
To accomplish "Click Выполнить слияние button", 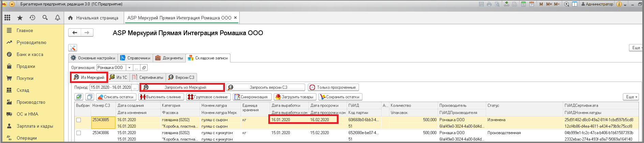I will pos(161,97).
